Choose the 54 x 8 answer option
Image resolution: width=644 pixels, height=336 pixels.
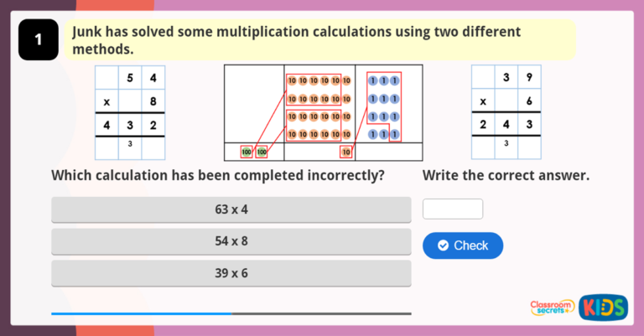[231, 241]
